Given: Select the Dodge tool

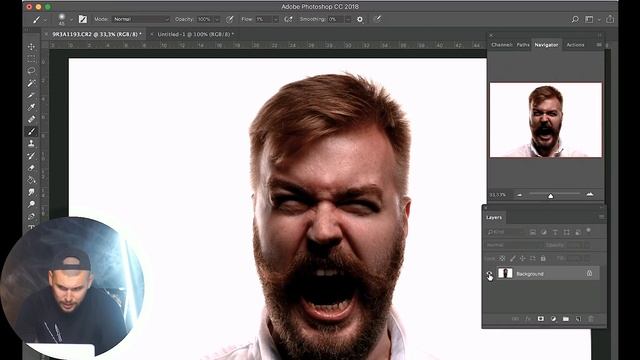Looking at the screenshot, I should [31, 204].
